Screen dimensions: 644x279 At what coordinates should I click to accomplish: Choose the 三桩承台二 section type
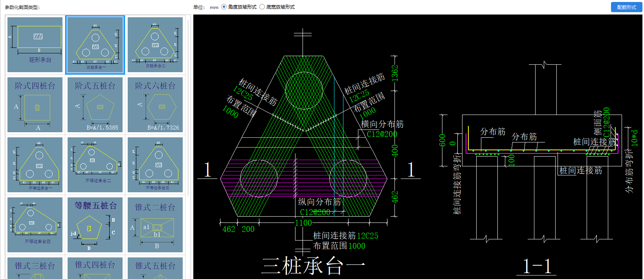click(155, 45)
